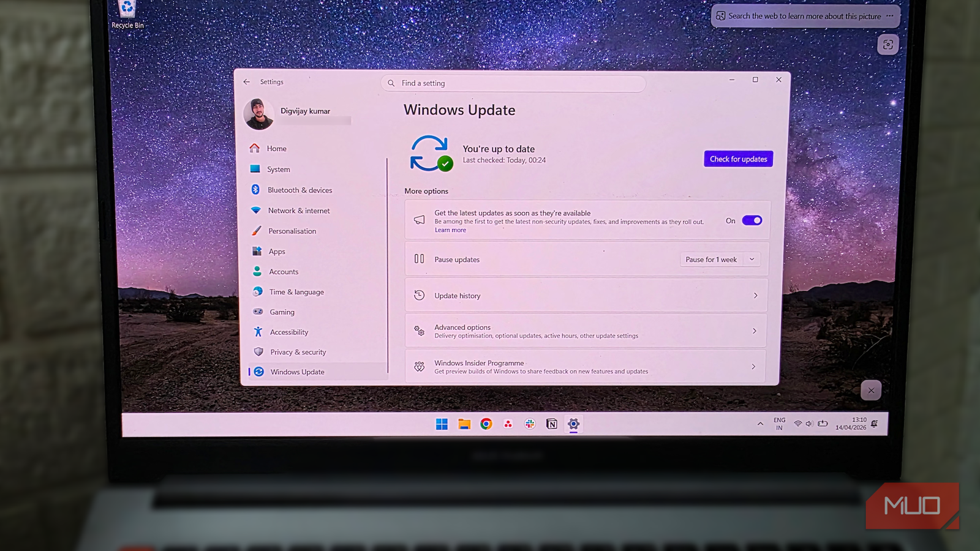Open the Pause for 1 week dropdown
This screenshot has width=980, height=551.
[x=720, y=259]
